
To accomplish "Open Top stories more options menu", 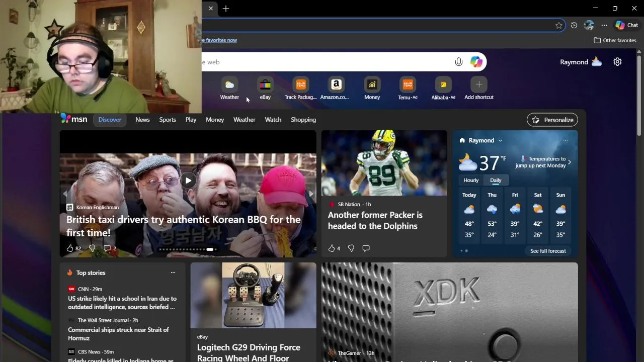I will point(173,273).
